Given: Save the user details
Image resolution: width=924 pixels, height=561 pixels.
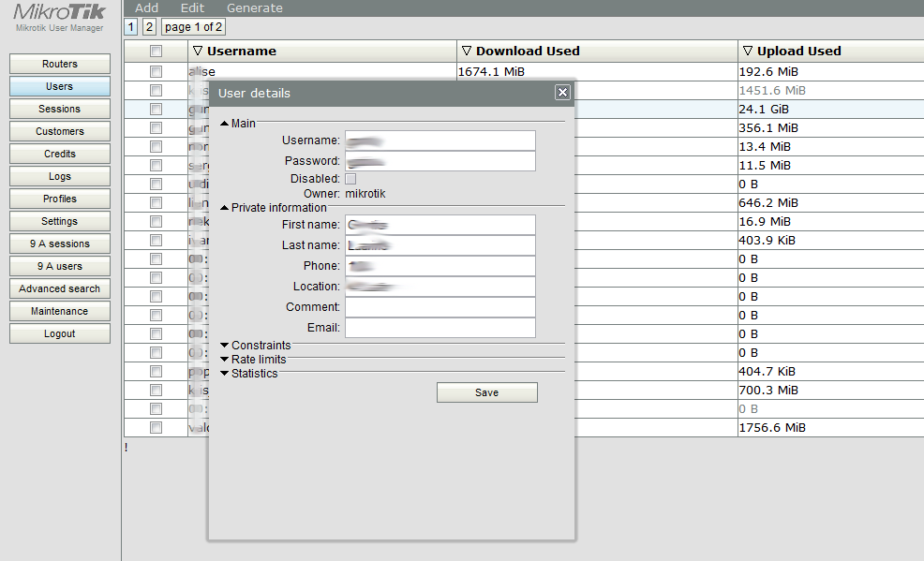Looking at the screenshot, I should point(486,391).
